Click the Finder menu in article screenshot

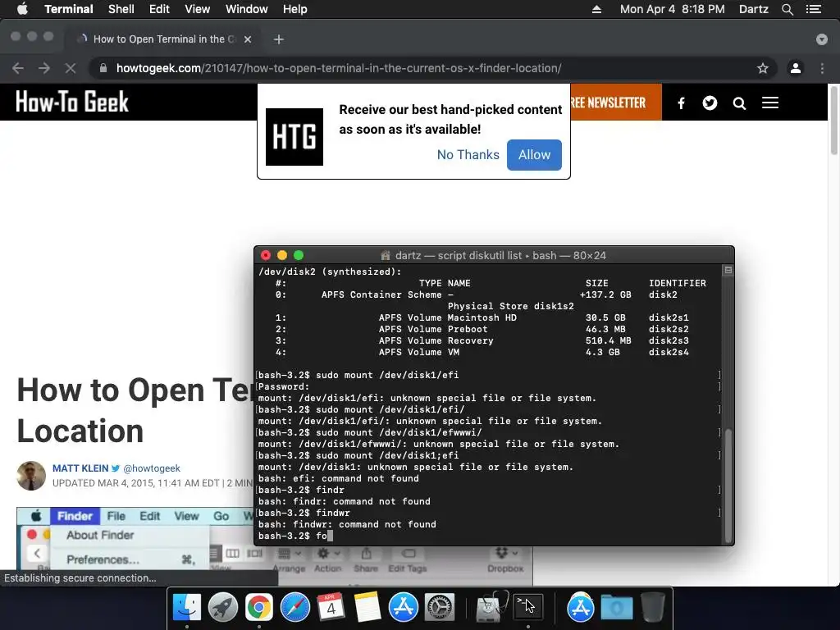[75, 516]
